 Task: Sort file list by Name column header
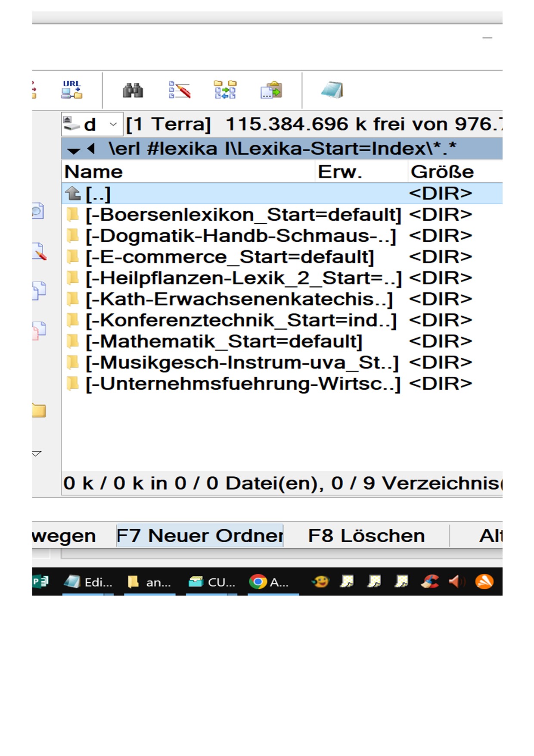[x=188, y=172]
